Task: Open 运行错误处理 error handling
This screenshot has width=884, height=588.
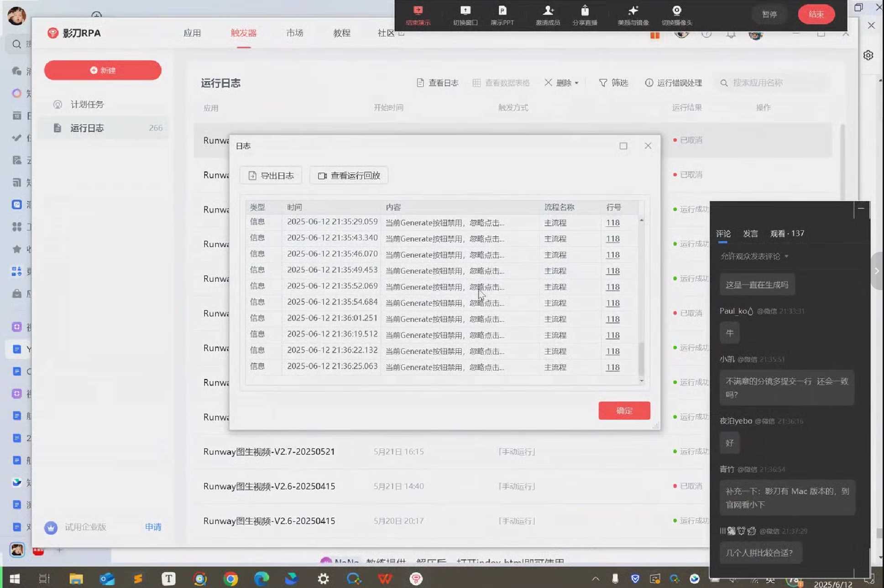Action: [x=674, y=83]
